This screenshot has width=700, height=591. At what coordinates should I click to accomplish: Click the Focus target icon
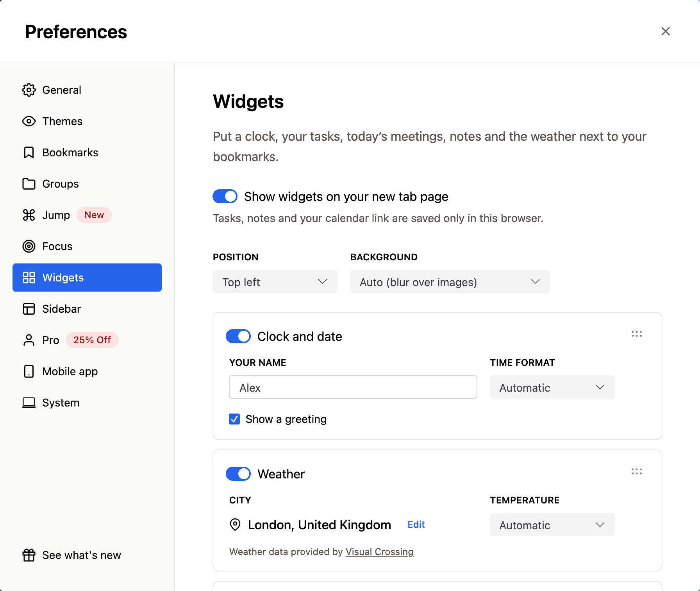click(x=29, y=246)
